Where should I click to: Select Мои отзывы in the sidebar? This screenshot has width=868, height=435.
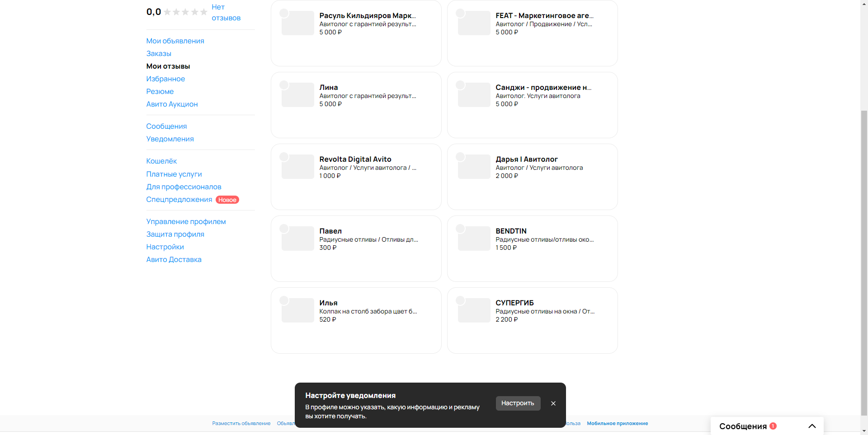(x=168, y=66)
